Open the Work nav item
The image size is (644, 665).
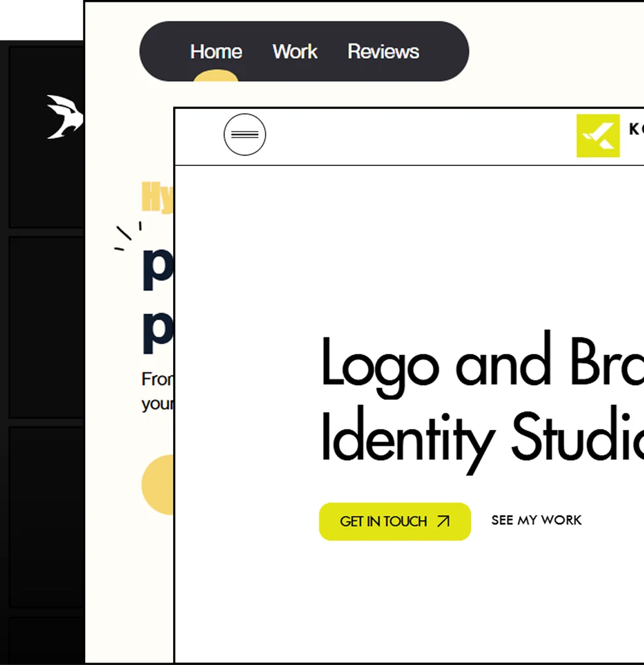click(294, 51)
